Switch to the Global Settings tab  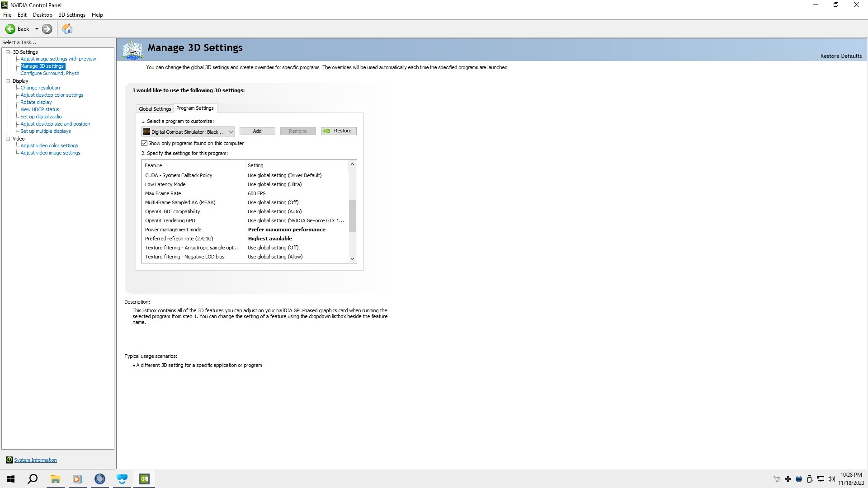click(155, 109)
